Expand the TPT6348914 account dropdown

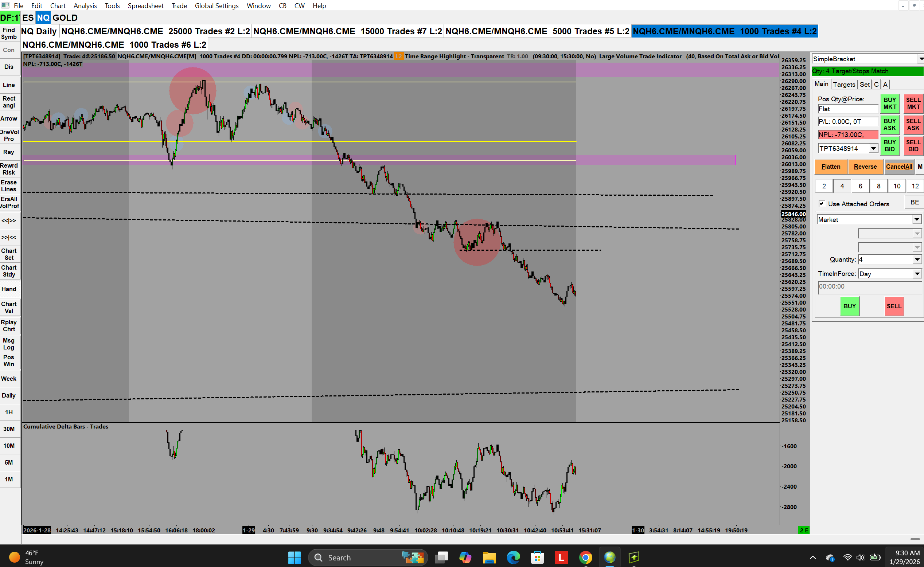click(x=873, y=149)
